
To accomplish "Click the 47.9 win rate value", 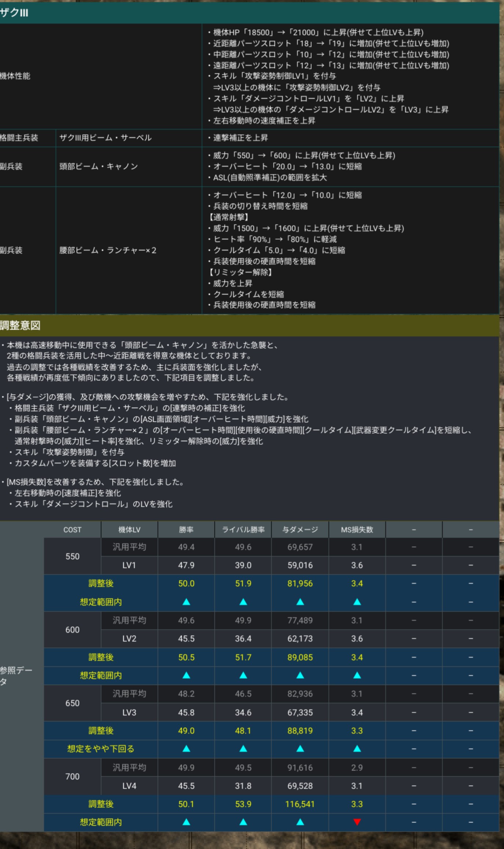I will coord(186,565).
